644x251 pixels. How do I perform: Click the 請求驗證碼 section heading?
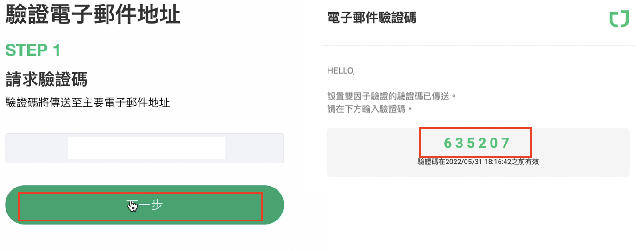[46, 80]
